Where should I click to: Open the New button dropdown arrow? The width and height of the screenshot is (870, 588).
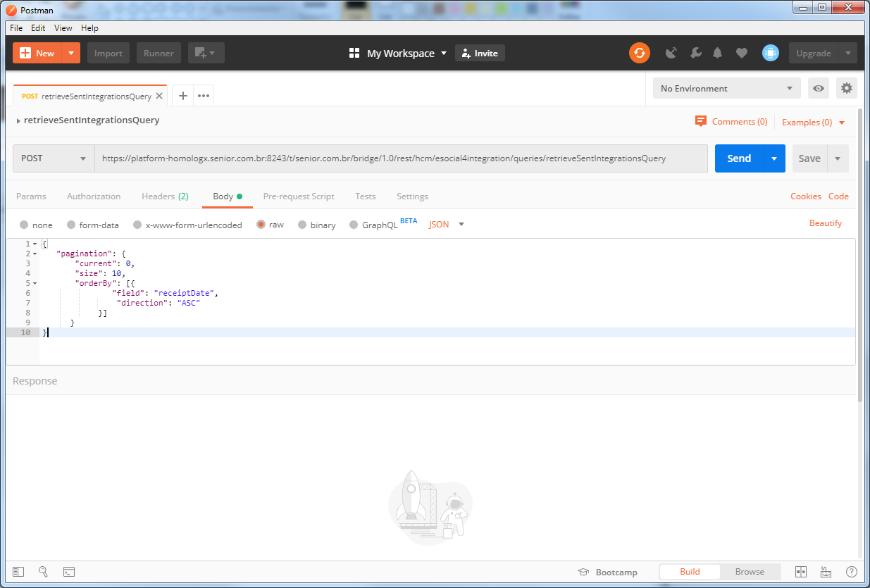(70, 53)
